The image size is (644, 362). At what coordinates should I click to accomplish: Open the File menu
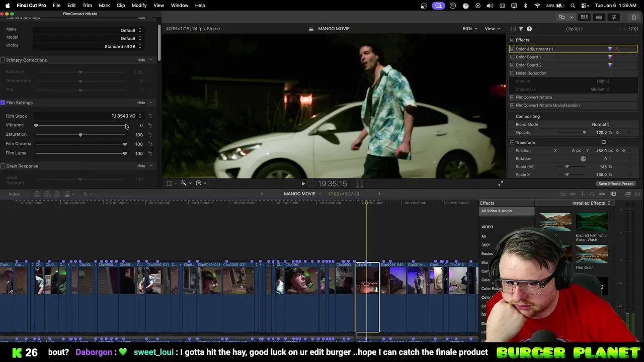click(56, 6)
